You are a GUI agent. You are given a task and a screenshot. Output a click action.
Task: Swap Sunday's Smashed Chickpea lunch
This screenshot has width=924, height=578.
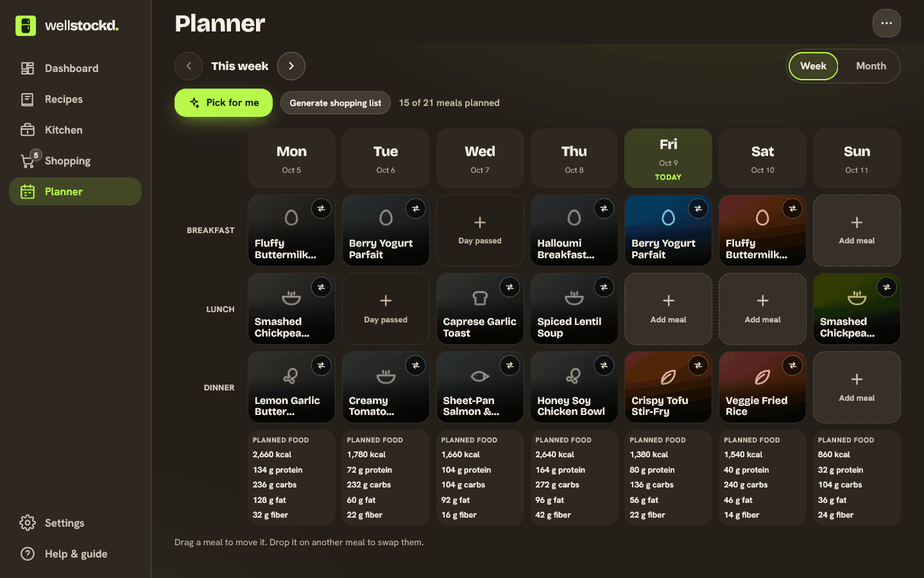point(887,287)
